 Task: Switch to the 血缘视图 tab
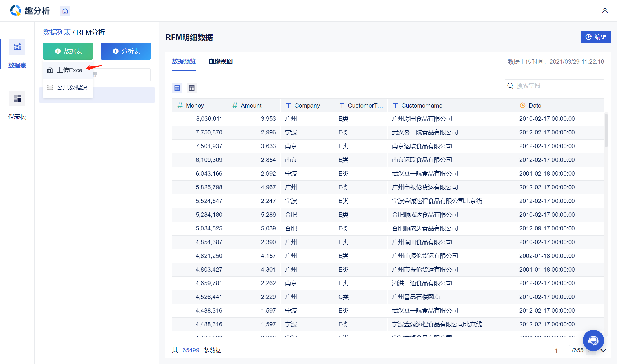pos(220,61)
